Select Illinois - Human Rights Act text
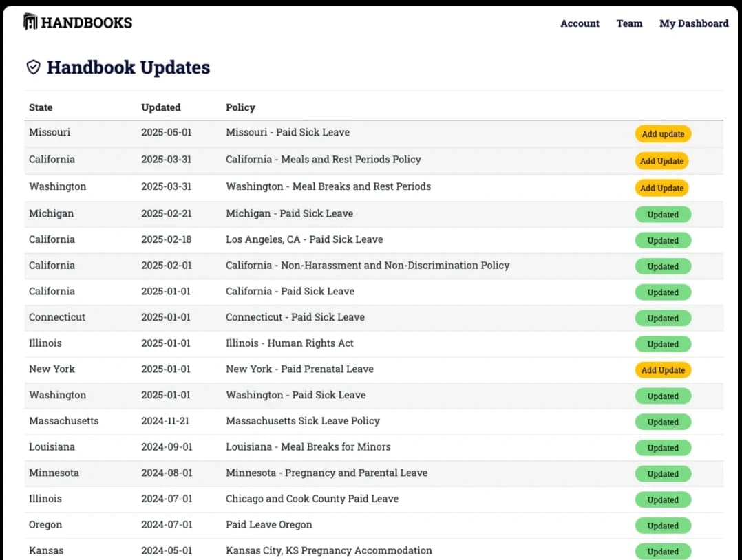The height and width of the screenshot is (560, 742). (x=290, y=343)
